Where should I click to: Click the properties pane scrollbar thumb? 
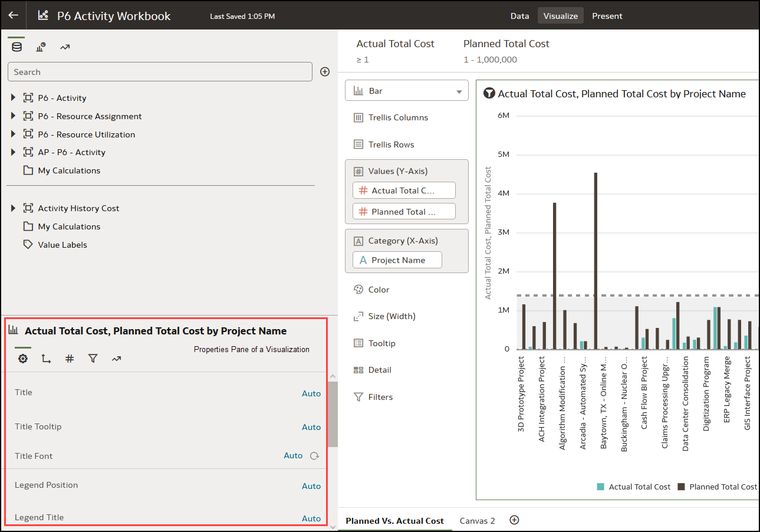pyautogui.click(x=333, y=414)
